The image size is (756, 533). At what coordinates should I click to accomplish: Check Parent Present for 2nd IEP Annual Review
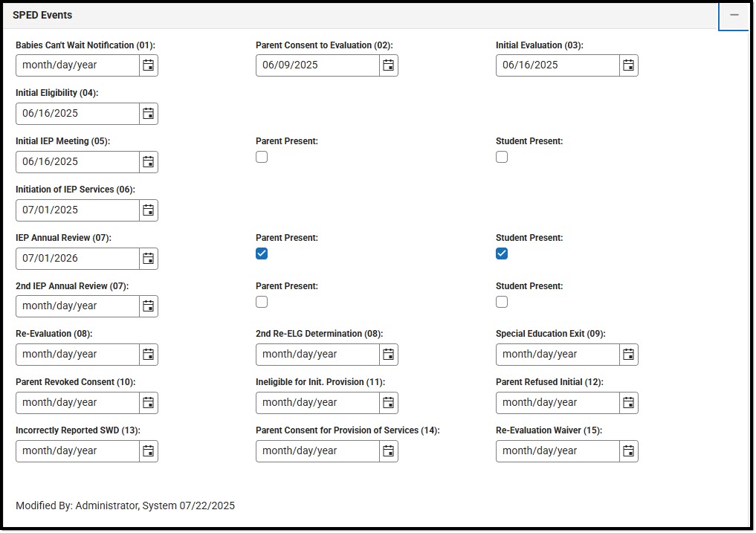(262, 302)
